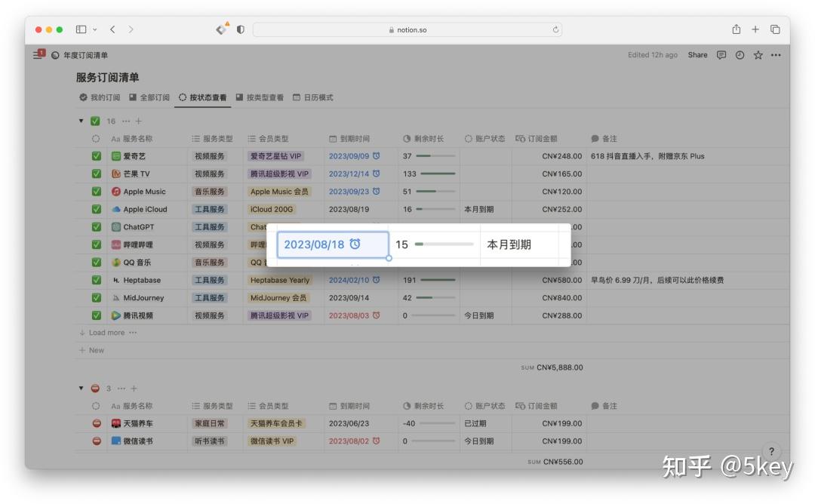
Task: Click the sidebar toggle icon in browser toolbar
Action: (x=79, y=29)
